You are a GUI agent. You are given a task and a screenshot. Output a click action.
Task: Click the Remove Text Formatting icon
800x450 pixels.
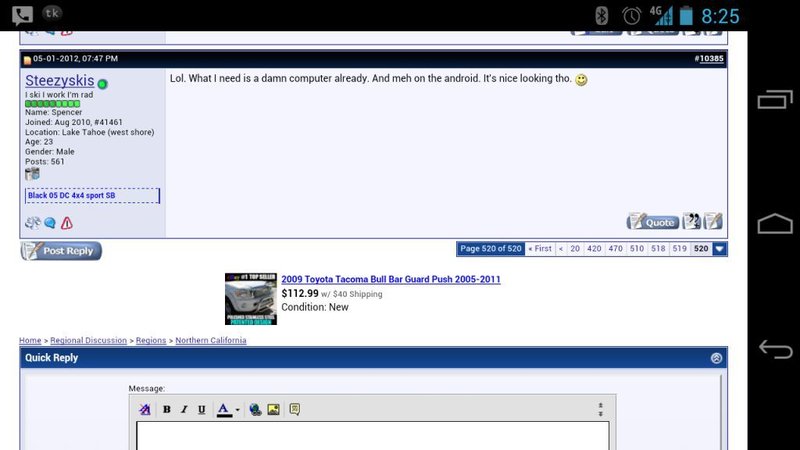pos(145,409)
